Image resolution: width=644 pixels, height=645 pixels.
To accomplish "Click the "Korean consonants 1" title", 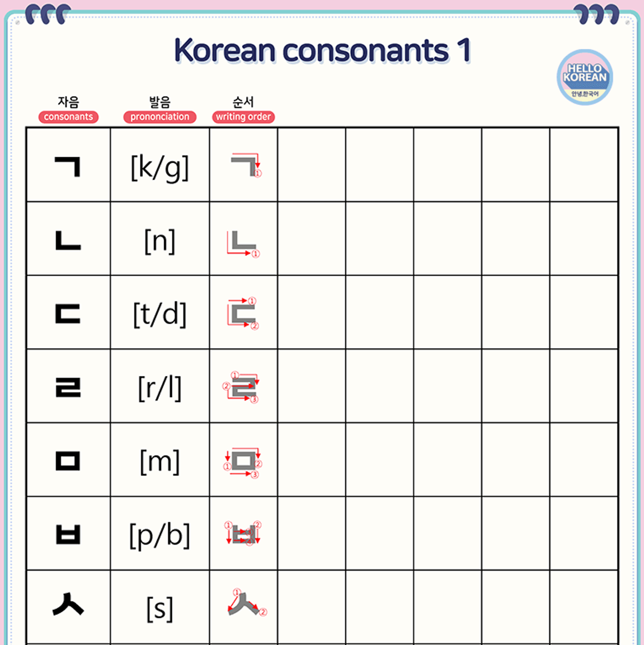I will pyautogui.click(x=322, y=51).
